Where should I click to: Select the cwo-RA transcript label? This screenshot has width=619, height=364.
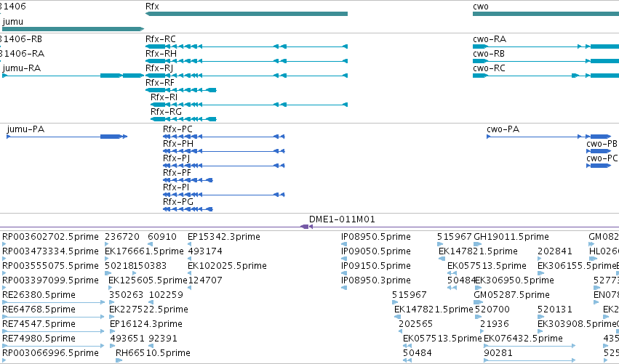[x=490, y=39]
